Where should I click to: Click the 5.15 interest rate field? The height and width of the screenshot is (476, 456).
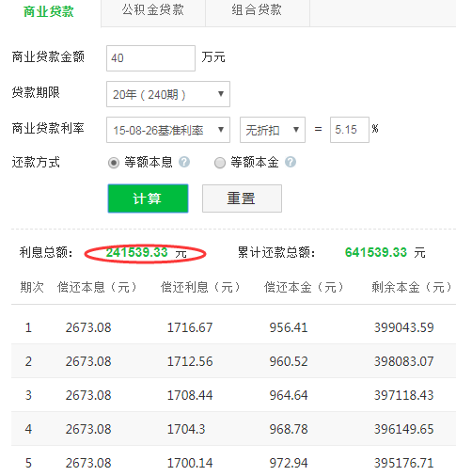click(350, 130)
